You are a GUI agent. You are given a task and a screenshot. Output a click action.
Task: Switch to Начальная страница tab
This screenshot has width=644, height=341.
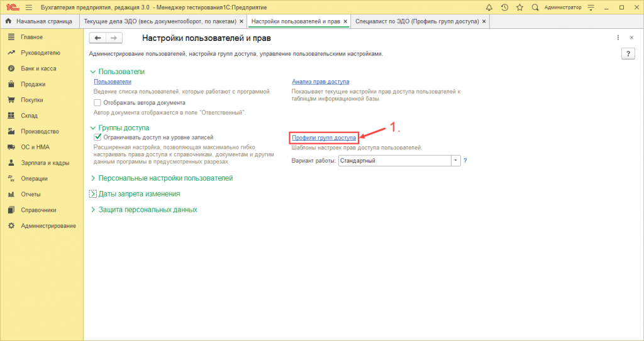click(x=40, y=21)
